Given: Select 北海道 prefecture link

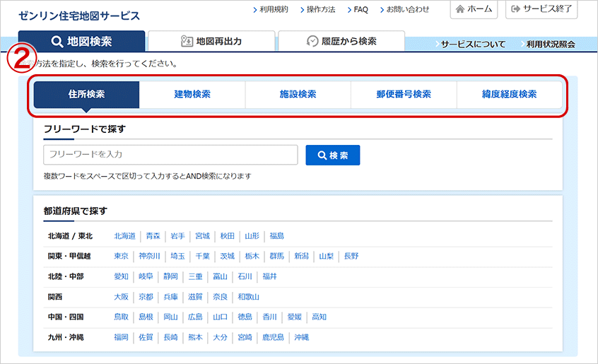Looking at the screenshot, I should [124, 235].
